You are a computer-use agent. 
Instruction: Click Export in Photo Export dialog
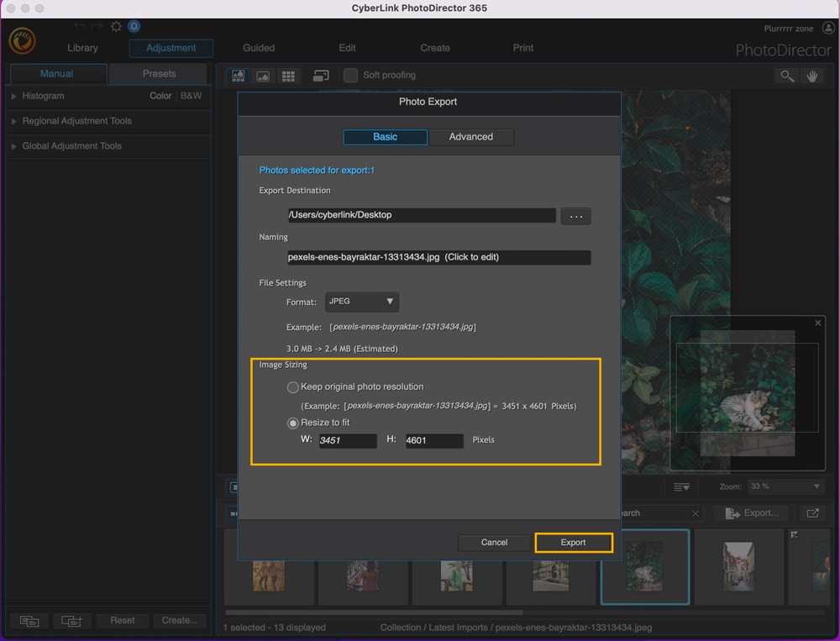point(573,543)
